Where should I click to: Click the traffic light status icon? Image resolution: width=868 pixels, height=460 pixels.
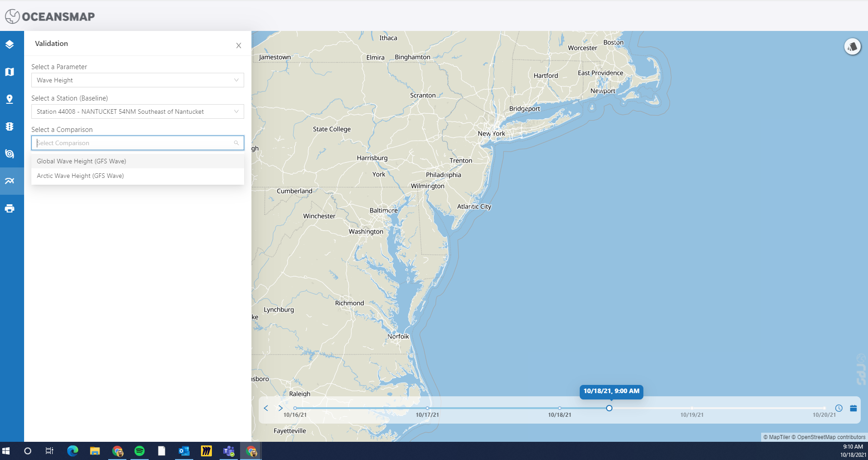coord(10,126)
